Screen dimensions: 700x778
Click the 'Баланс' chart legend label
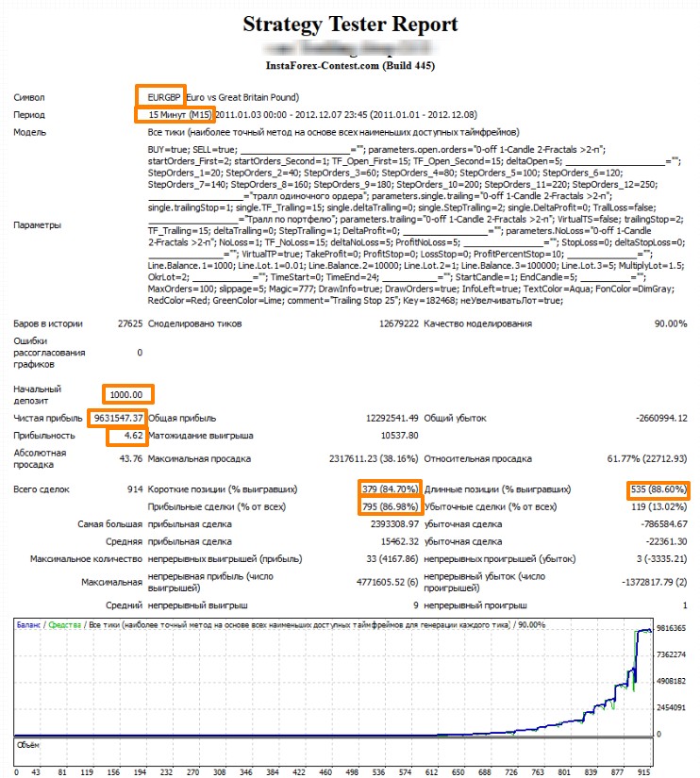28,624
